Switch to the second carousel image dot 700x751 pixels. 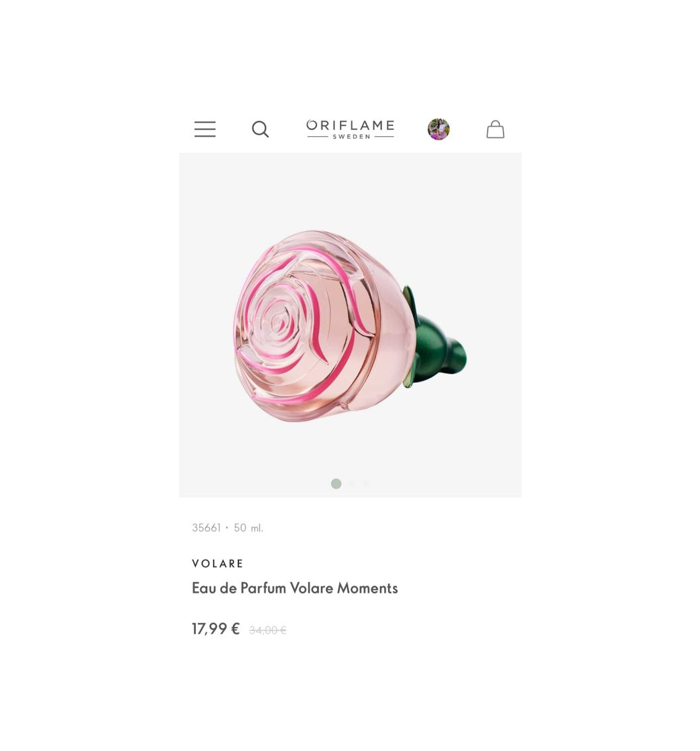pyautogui.click(x=352, y=483)
